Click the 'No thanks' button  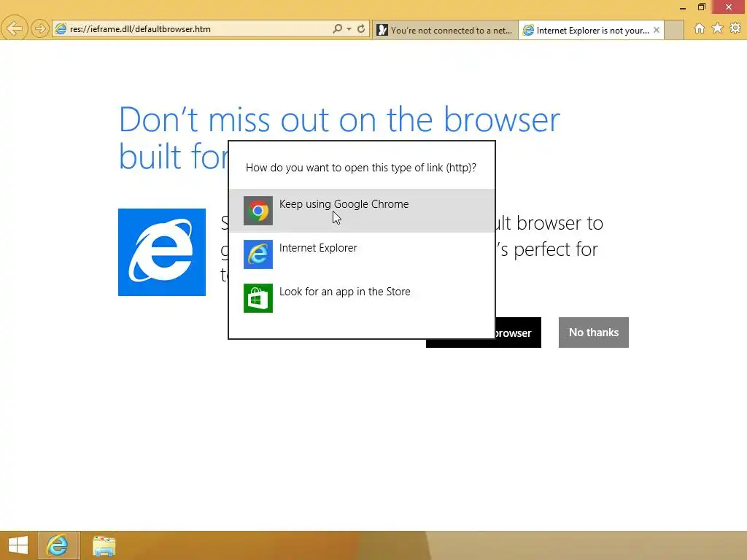594,332
